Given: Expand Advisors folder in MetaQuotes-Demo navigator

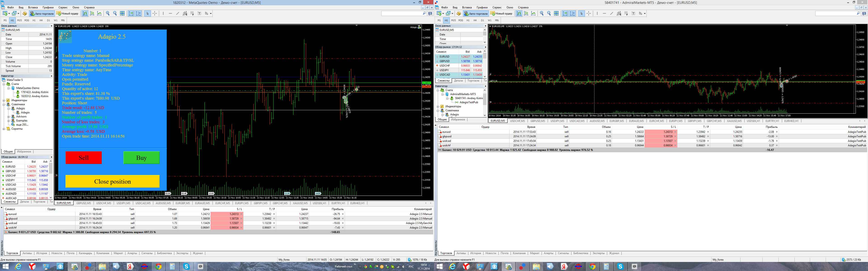Looking at the screenshot, I should (x=8, y=117).
